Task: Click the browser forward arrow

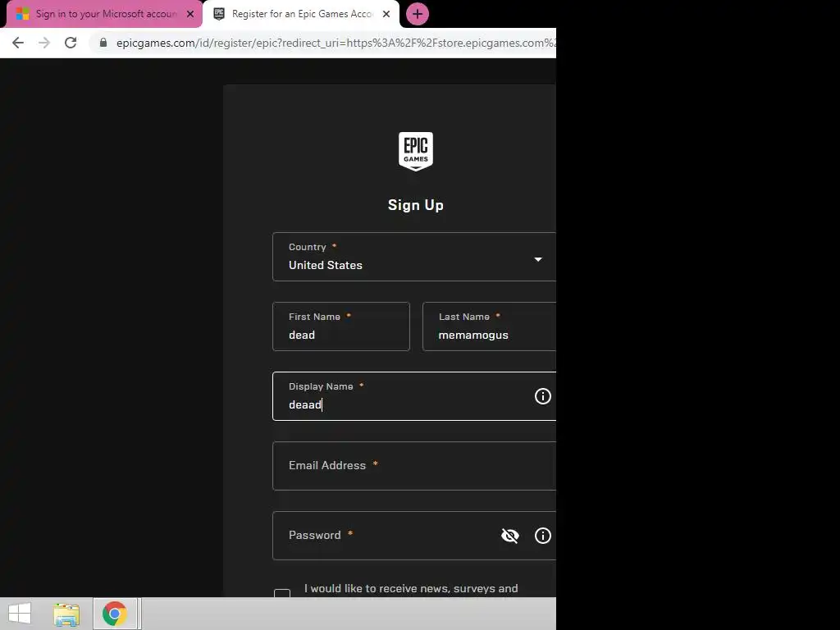Action: pos(44,43)
